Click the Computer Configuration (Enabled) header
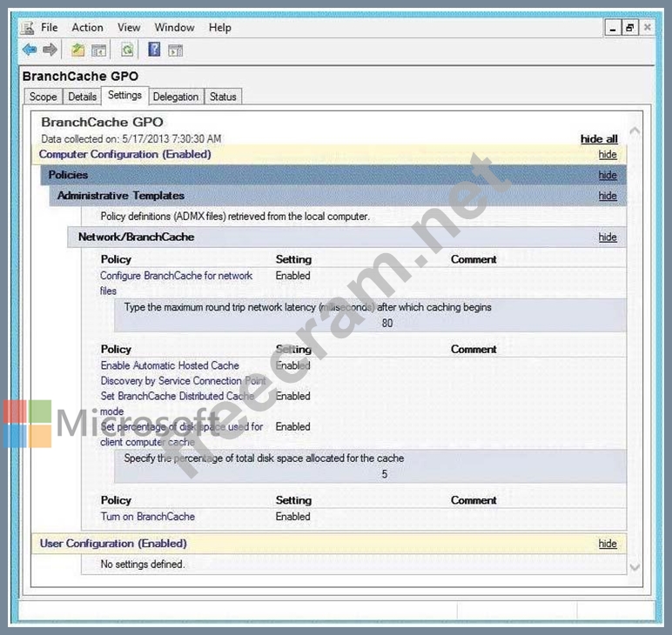 (x=124, y=154)
